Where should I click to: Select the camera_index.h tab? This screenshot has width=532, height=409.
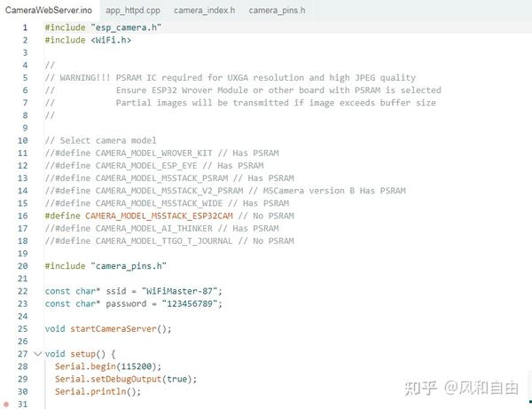coord(204,10)
